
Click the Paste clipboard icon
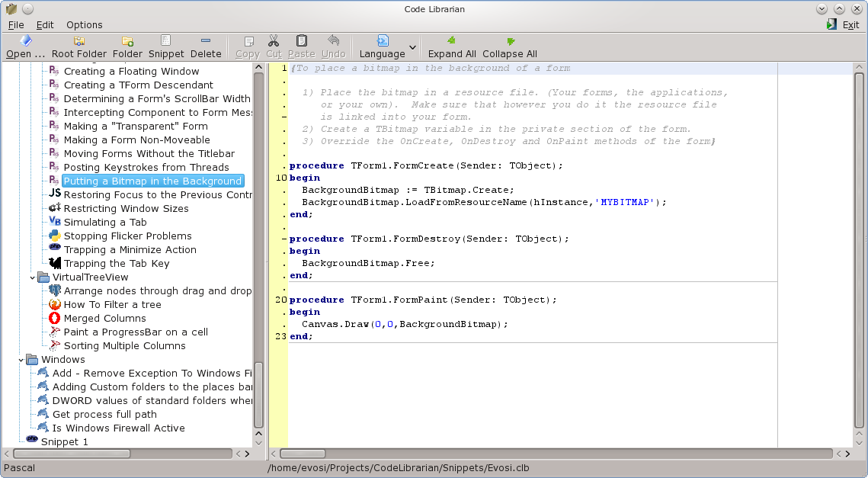click(x=302, y=41)
